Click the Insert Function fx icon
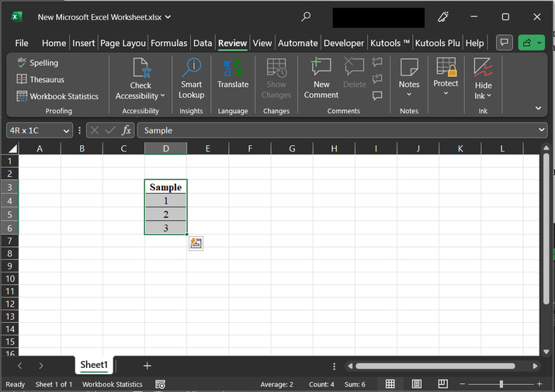 127,130
